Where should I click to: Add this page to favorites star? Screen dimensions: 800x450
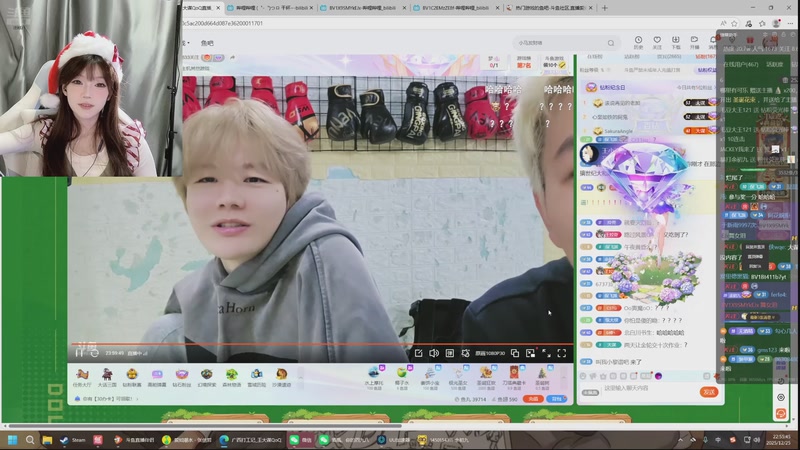point(735,23)
